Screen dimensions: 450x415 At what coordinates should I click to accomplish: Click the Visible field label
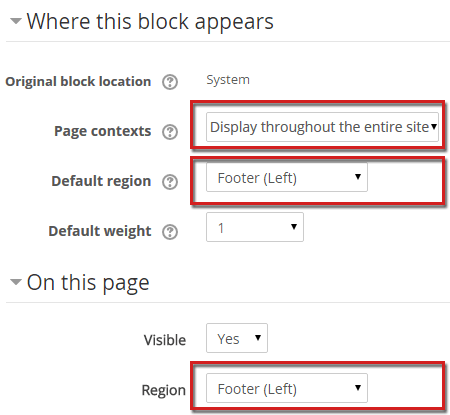click(165, 340)
